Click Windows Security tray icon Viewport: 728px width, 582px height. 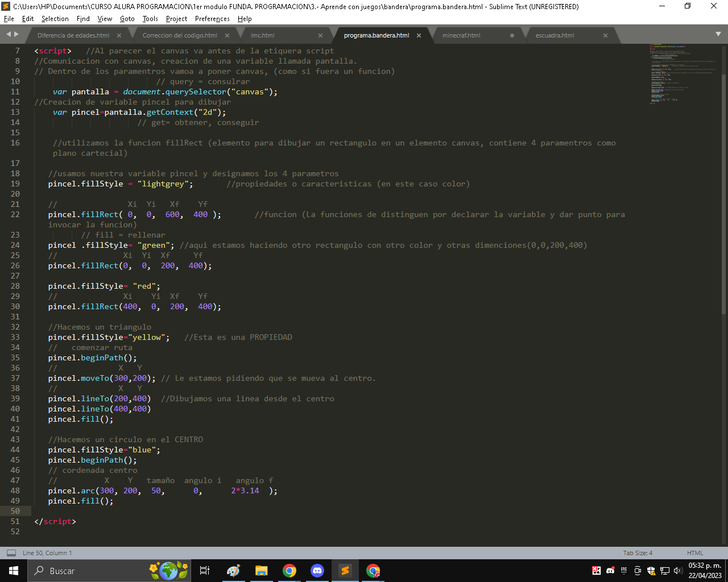pyautogui.click(x=651, y=571)
